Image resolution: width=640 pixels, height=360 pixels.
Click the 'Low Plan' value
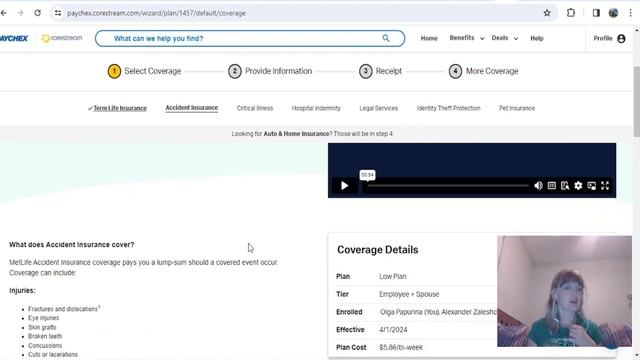[x=393, y=276]
